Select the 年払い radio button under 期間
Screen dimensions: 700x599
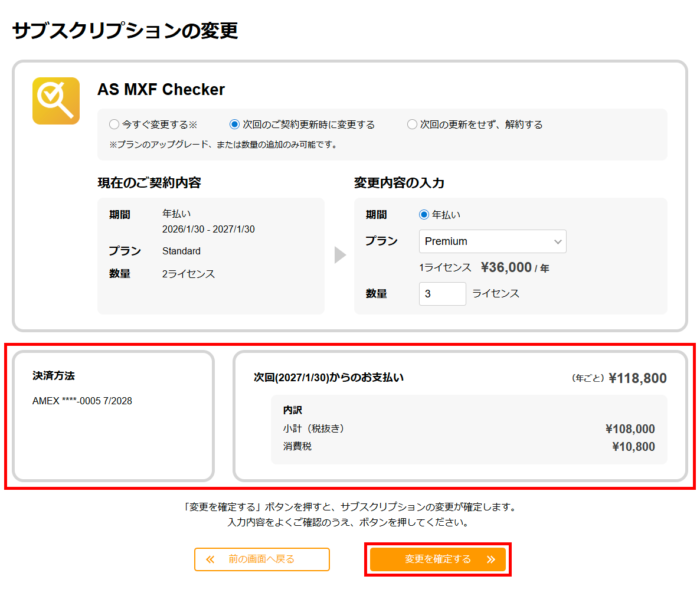(424, 214)
